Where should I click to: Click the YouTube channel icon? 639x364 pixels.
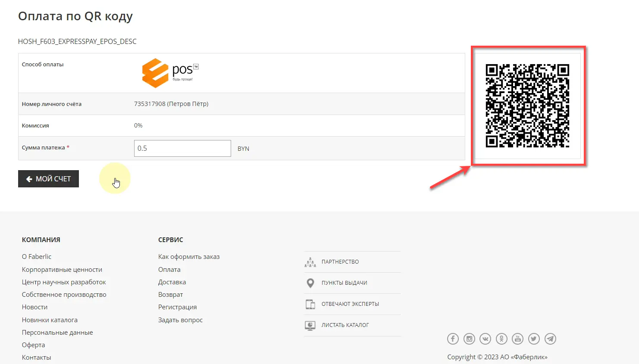click(x=517, y=339)
